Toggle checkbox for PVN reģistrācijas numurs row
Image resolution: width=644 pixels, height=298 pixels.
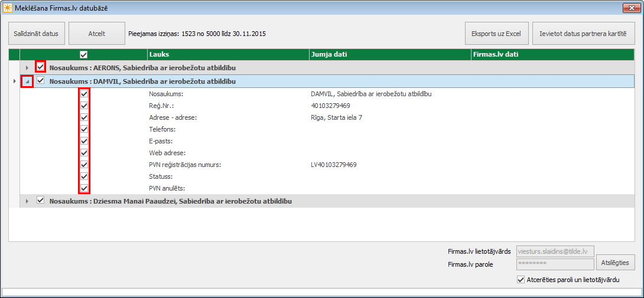tap(84, 165)
